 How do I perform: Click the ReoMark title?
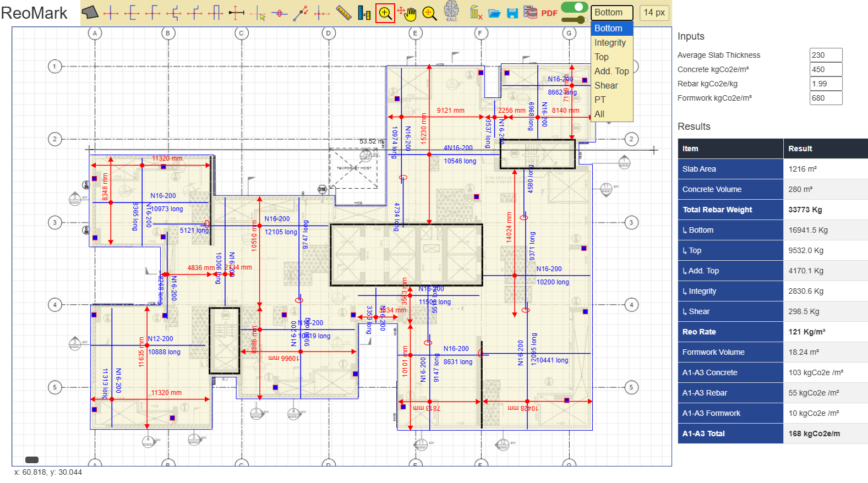pyautogui.click(x=34, y=13)
